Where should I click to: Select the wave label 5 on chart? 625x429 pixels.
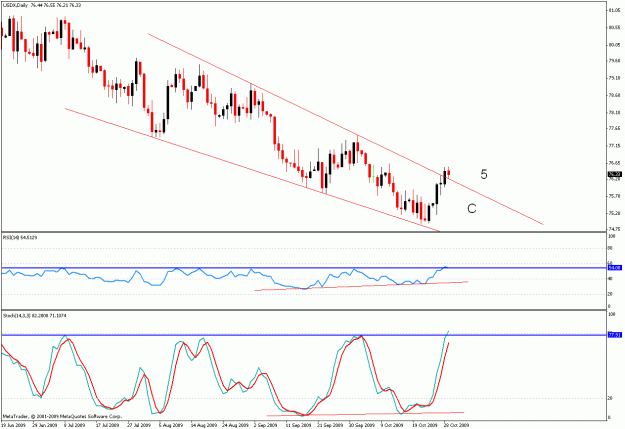483,174
